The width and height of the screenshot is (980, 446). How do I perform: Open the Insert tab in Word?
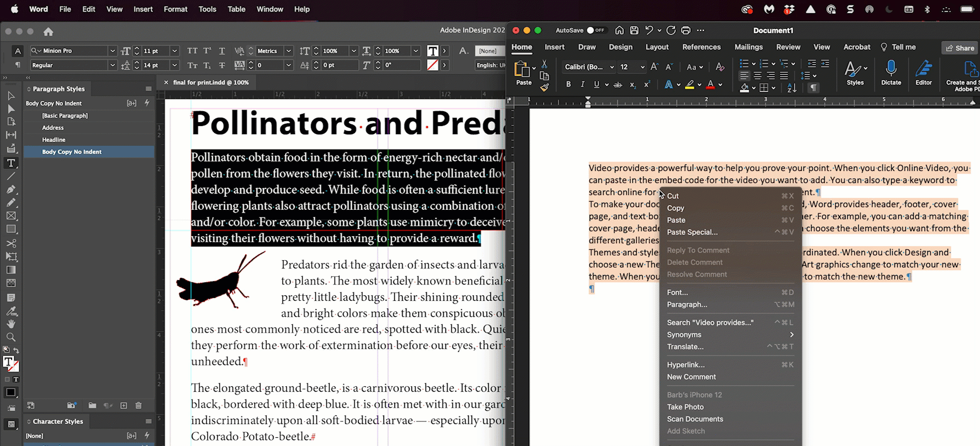tap(555, 47)
